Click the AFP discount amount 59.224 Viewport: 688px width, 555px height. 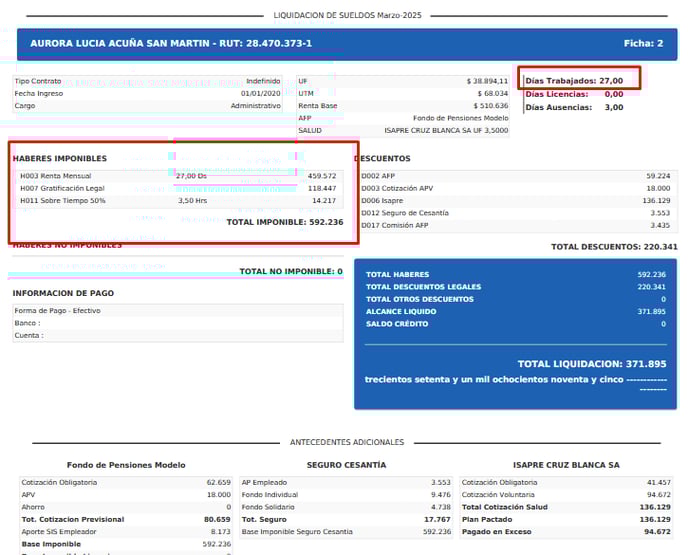(x=658, y=176)
